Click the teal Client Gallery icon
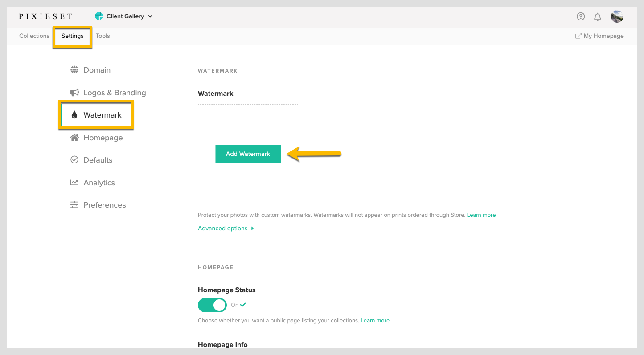 pos(99,16)
